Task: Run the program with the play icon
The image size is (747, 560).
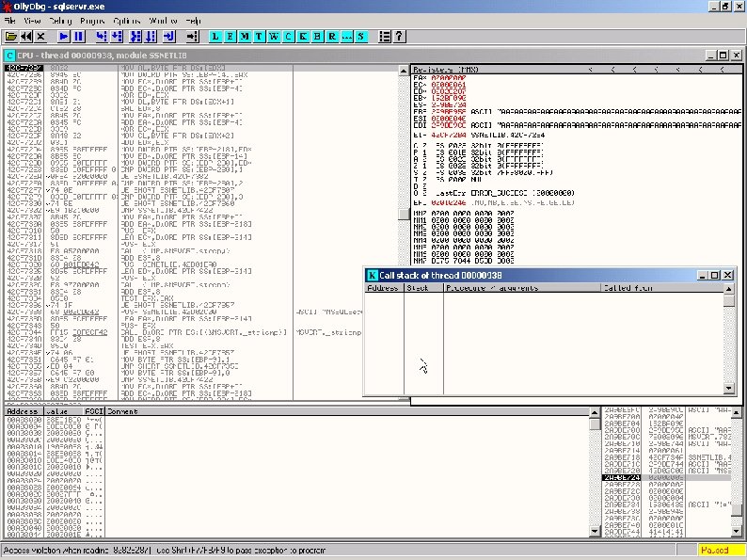Action: click(64, 36)
